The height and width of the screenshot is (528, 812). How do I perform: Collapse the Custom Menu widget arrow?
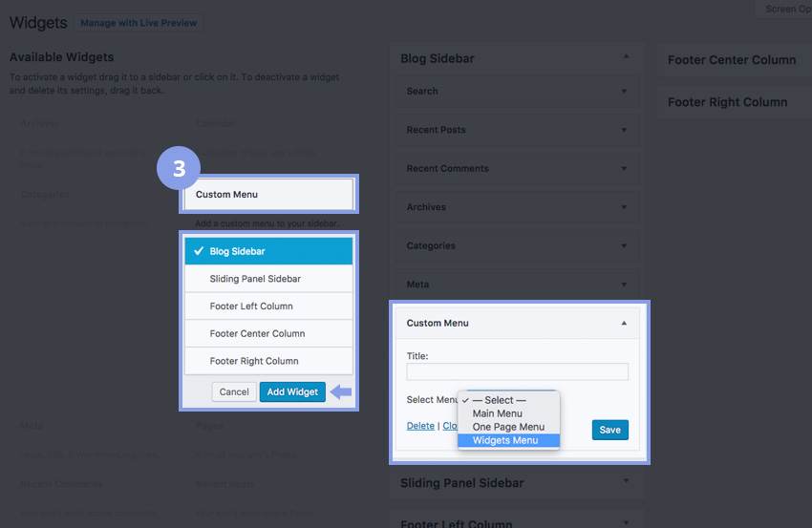(x=624, y=323)
